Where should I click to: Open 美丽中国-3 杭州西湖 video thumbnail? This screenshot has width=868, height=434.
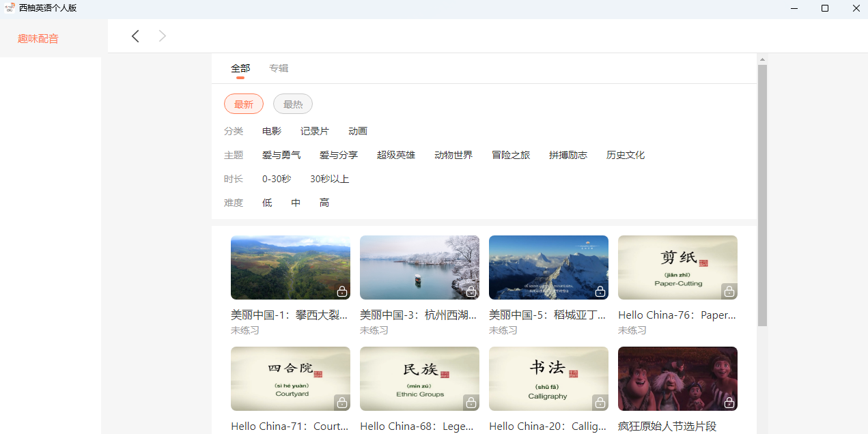(419, 267)
